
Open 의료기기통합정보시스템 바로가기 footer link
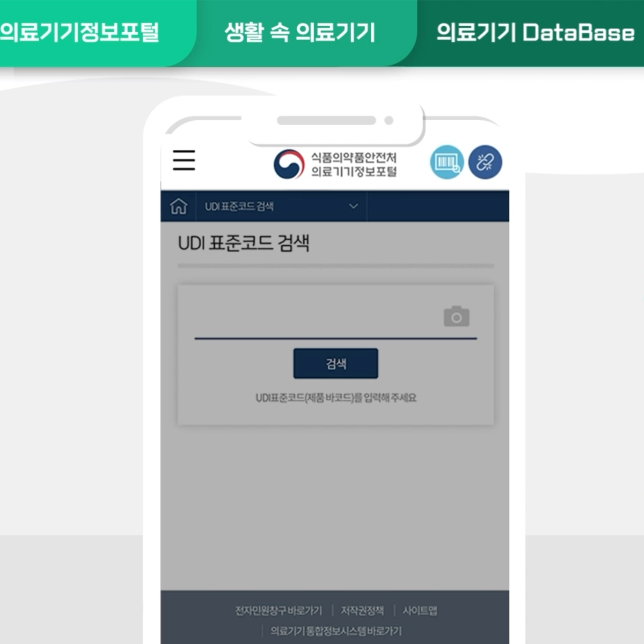336,631
